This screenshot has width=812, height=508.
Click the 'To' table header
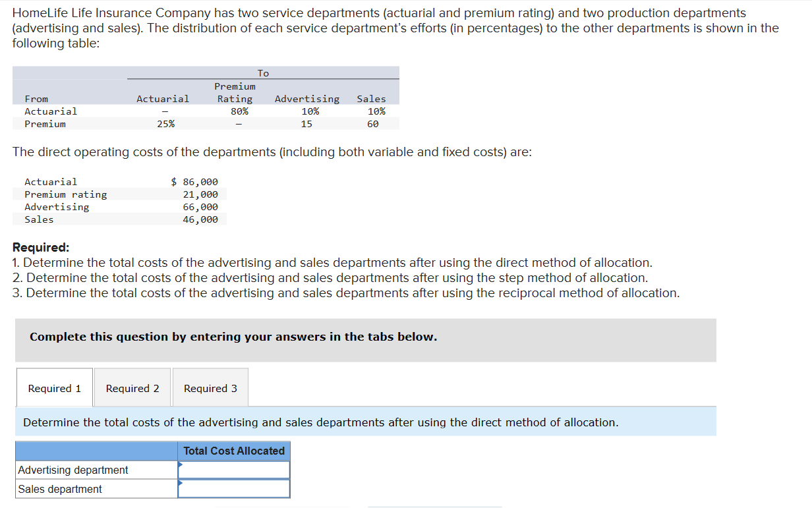point(263,73)
